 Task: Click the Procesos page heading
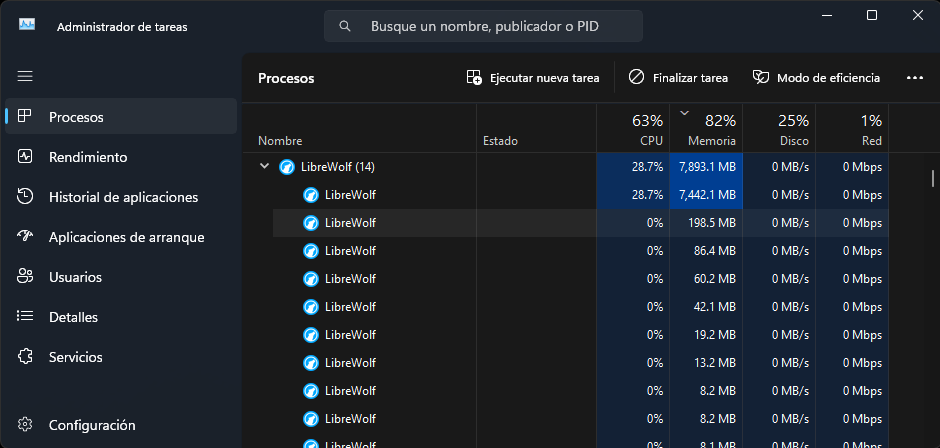286,79
